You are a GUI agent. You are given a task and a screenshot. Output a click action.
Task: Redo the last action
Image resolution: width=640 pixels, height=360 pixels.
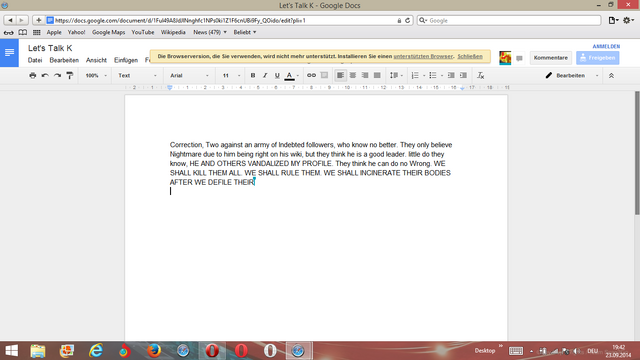[x=58, y=76]
